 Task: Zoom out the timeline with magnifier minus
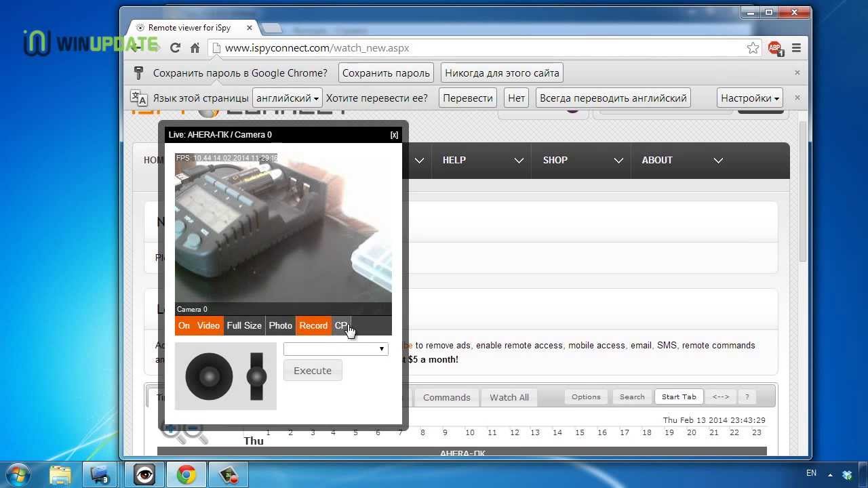[x=195, y=432]
